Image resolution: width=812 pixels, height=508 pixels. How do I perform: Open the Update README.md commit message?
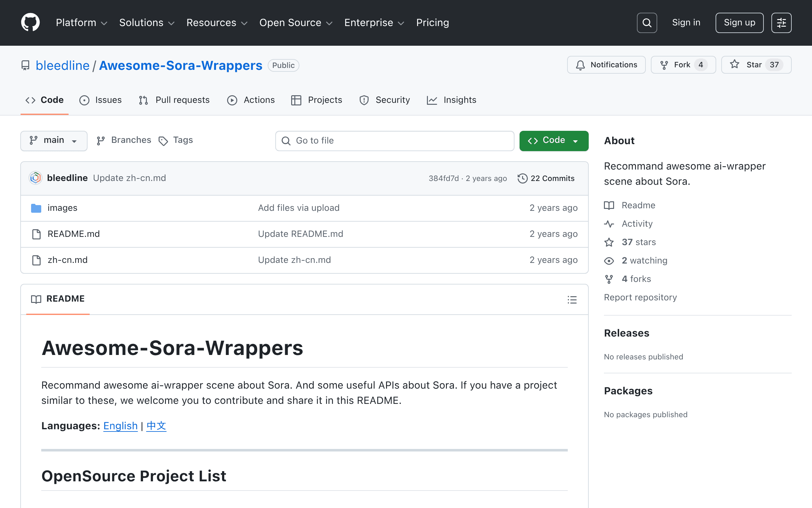(300, 234)
